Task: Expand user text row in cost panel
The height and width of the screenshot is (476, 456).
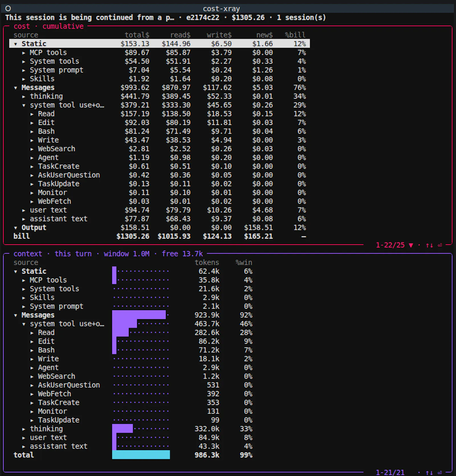Action: pyautogui.click(x=24, y=210)
